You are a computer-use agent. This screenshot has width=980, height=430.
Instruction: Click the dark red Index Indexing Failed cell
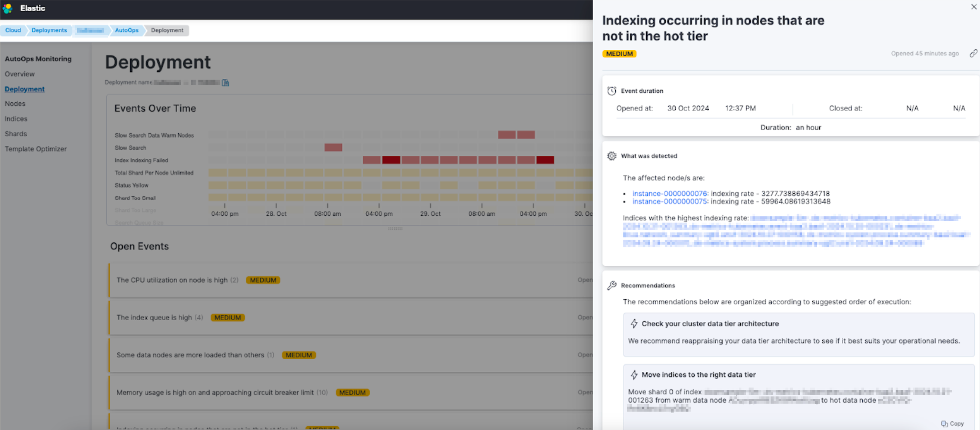pos(391,160)
